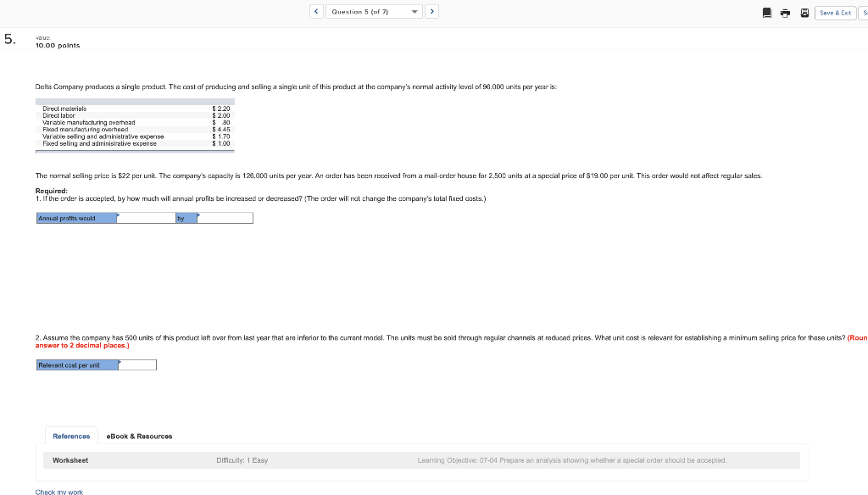The width and height of the screenshot is (868, 495).
Task: Go to the next question arrow
Action: tap(431, 12)
